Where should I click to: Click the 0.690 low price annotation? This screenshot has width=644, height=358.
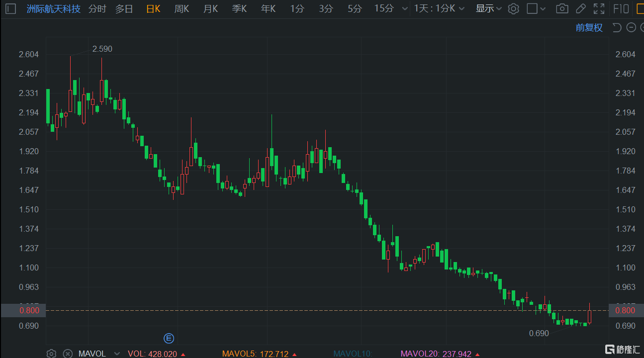tap(539, 333)
